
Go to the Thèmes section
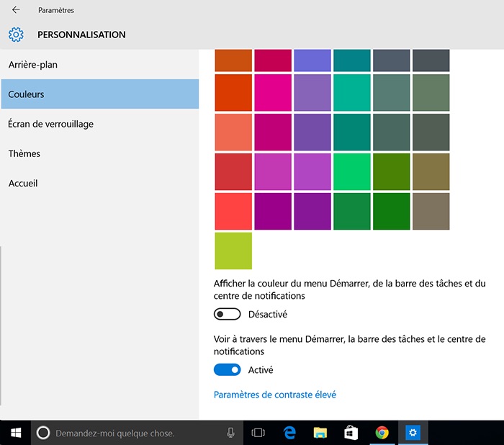(x=24, y=153)
